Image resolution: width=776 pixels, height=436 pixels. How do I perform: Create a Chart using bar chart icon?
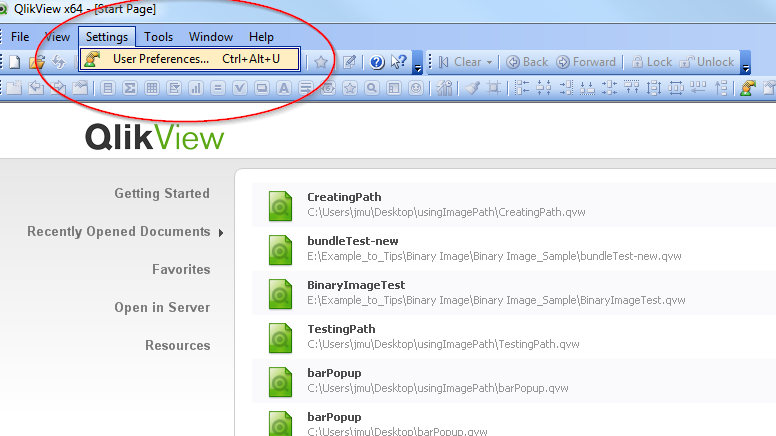pos(196,89)
